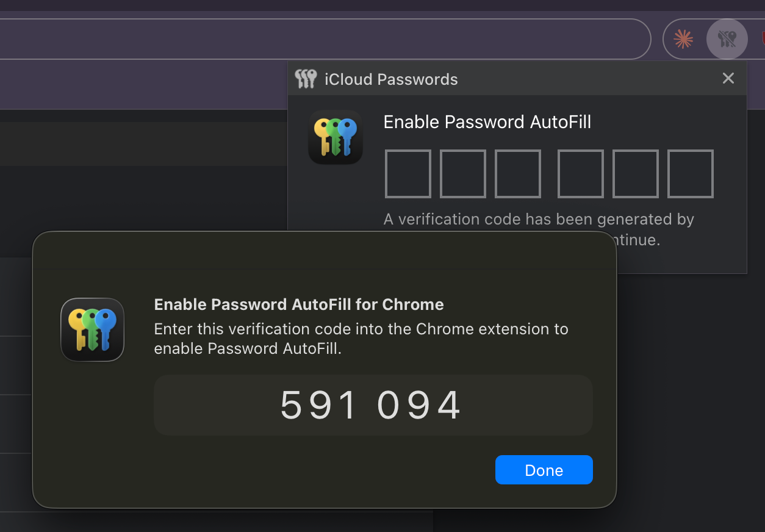765x532 pixels.
Task: Click the red icon at the toolbar's right edge
Action: pyautogui.click(x=763, y=38)
